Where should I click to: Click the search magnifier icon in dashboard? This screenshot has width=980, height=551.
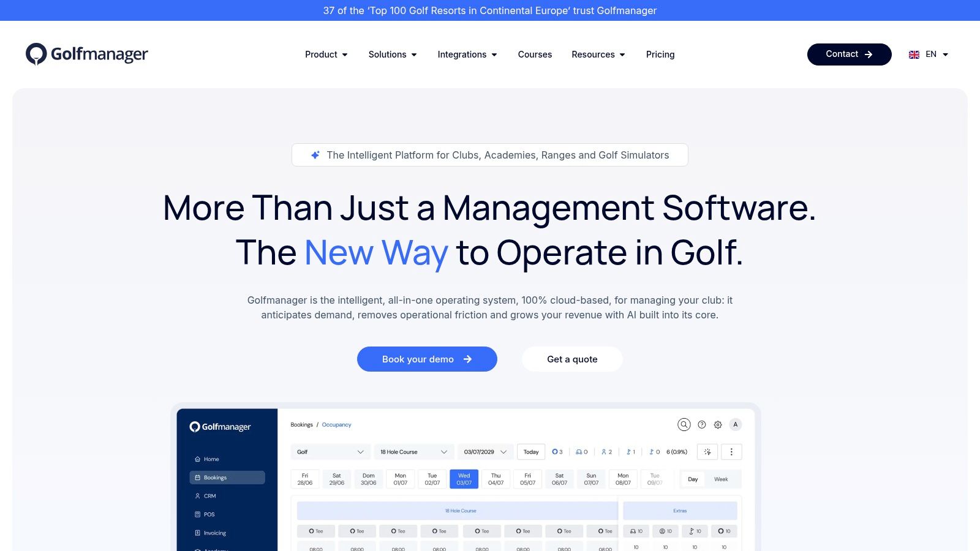coord(684,424)
